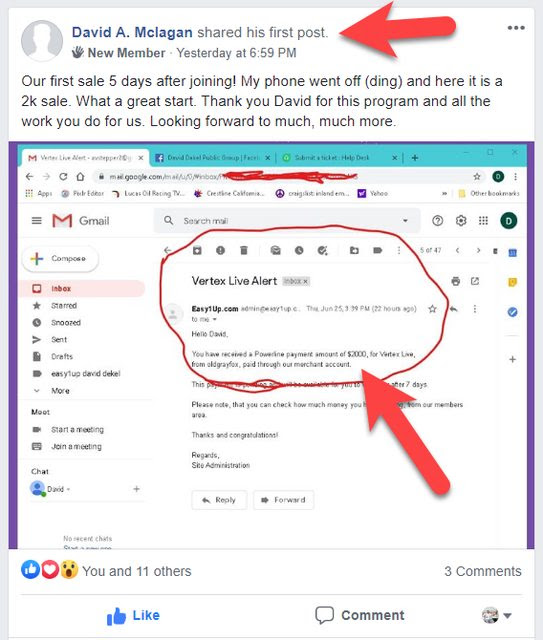Bookmark page with address bar star

click(477, 177)
